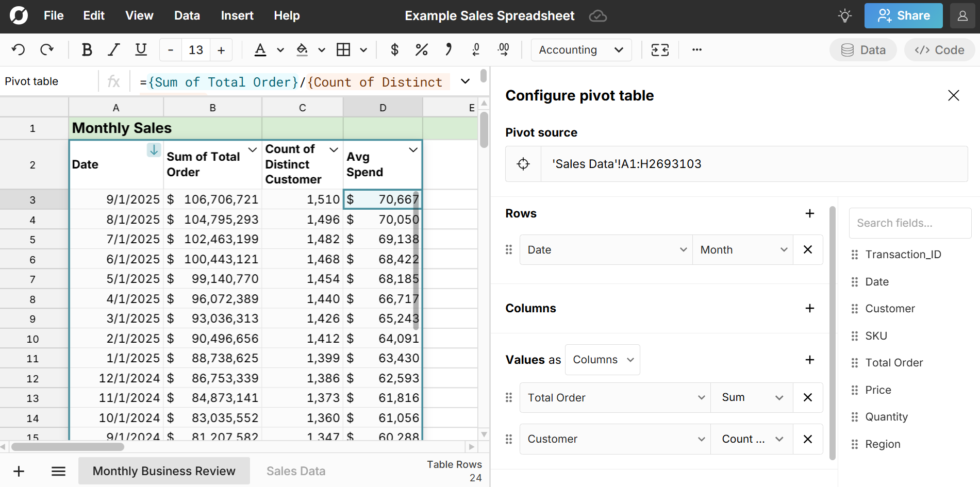Click the Search fields input box
The width and height of the screenshot is (980, 487).
coord(910,223)
